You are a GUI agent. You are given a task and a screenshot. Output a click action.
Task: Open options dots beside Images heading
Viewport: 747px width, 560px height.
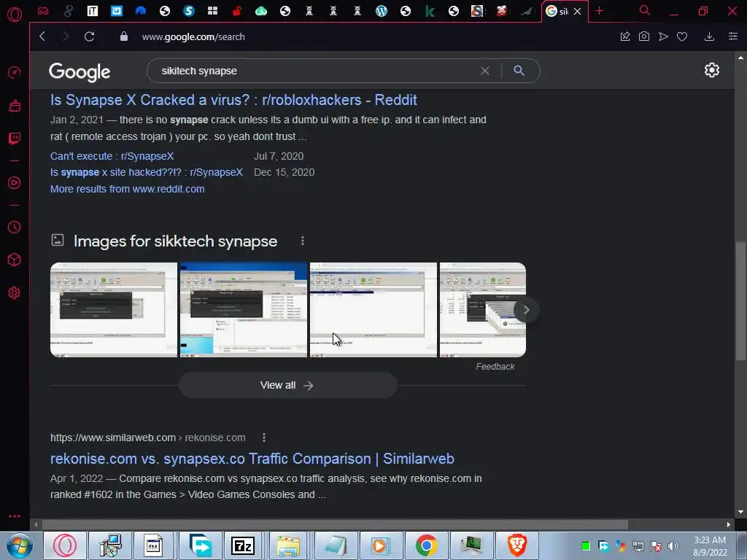303,241
